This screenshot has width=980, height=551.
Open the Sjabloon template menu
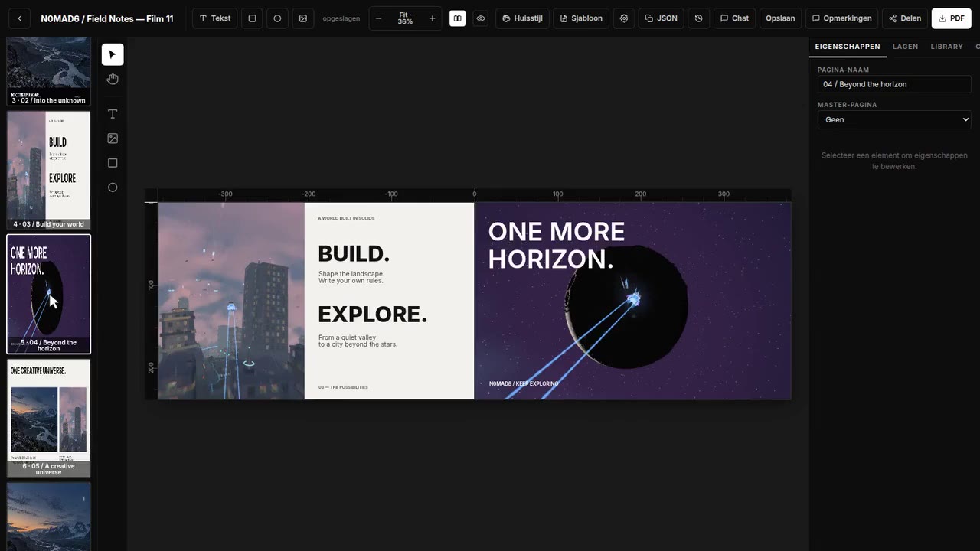pyautogui.click(x=581, y=18)
